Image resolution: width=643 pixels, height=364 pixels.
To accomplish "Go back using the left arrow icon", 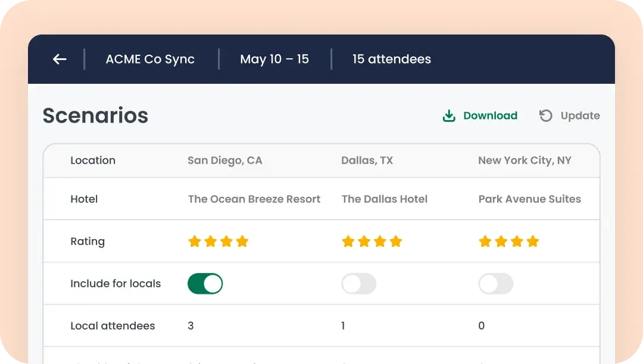I will click(60, 59).
